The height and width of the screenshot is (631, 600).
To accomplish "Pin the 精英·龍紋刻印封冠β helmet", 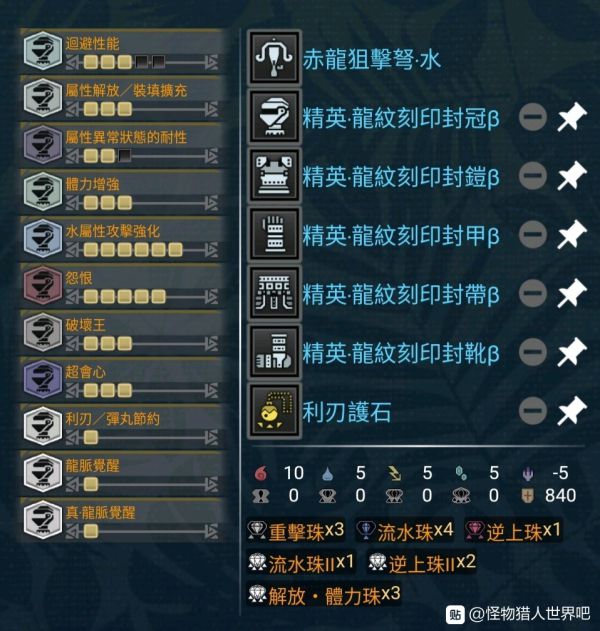I will pos(572,117).
